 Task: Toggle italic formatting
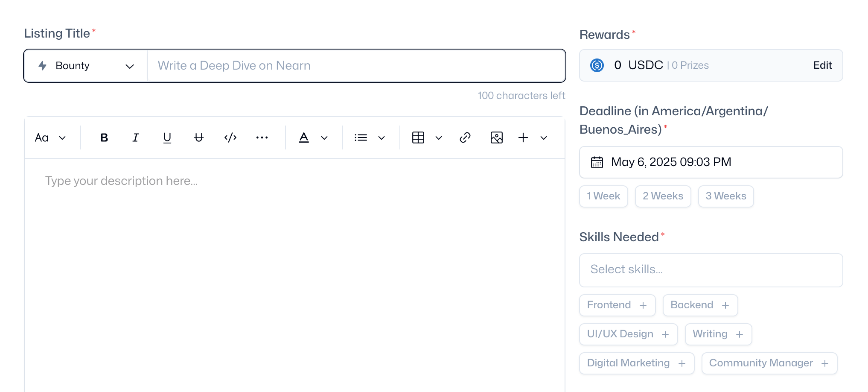(136, 137)
